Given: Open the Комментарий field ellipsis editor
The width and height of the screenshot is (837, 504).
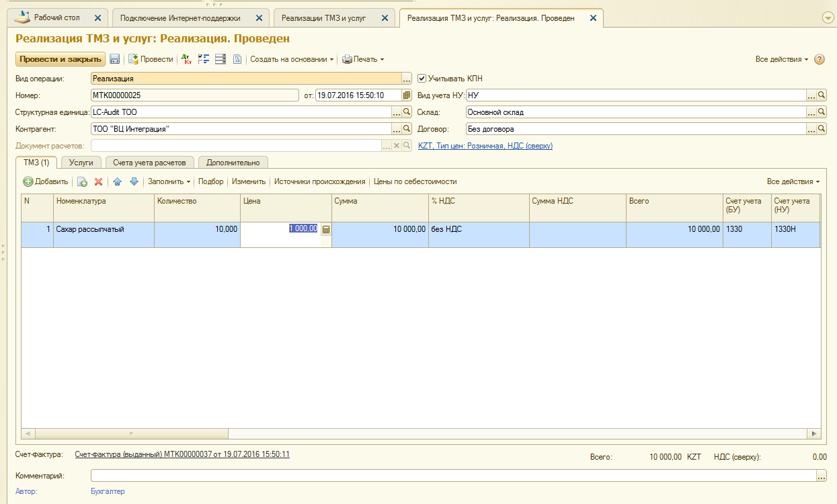Looking at the screenshot, I should pos(822,476).
